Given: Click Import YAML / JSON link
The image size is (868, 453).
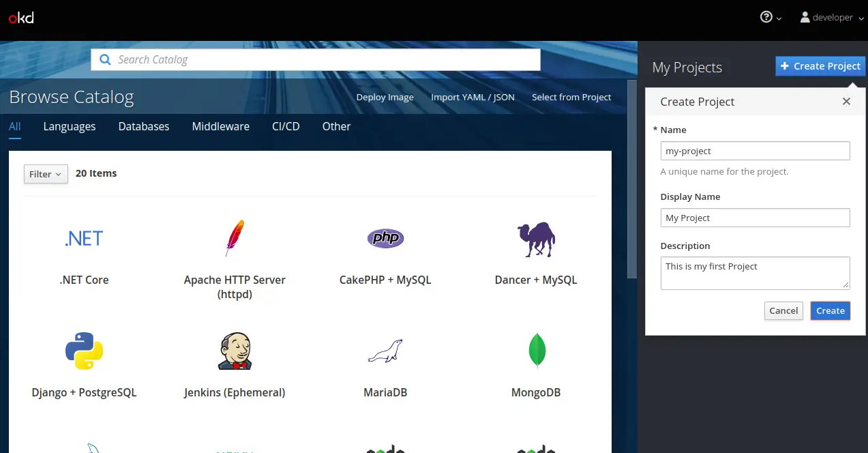Looking at the screenshot, I should click(473, 97).
